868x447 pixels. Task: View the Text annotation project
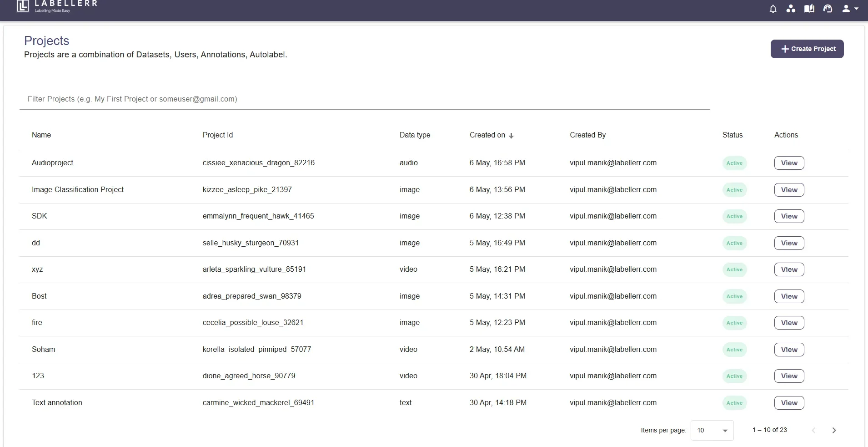789,403
